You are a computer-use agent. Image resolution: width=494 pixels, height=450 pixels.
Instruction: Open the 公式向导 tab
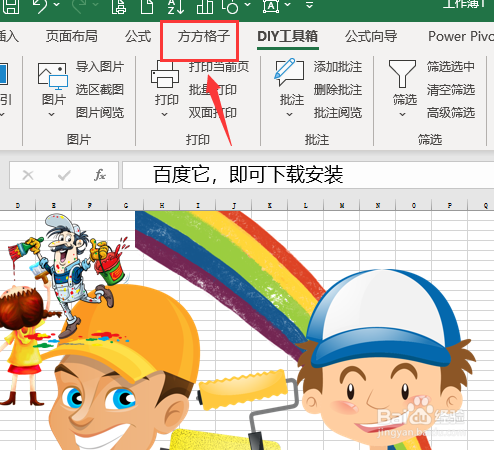pos(371,36)
